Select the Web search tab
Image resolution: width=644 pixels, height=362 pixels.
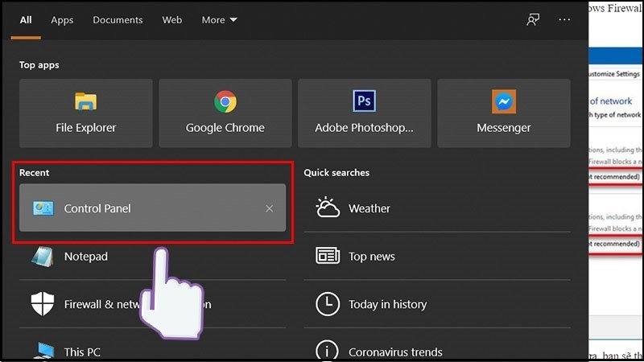pyautogui.click(x=172, y=19)
